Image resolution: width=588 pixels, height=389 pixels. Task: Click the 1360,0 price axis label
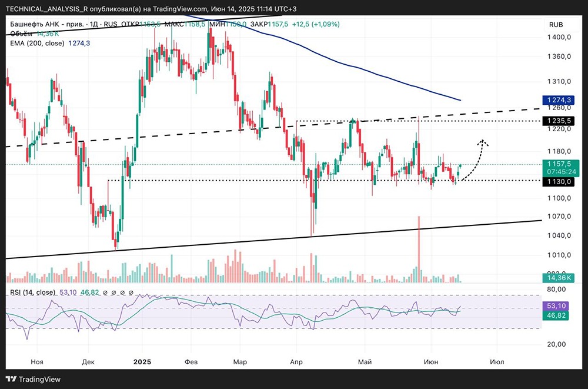559,56
